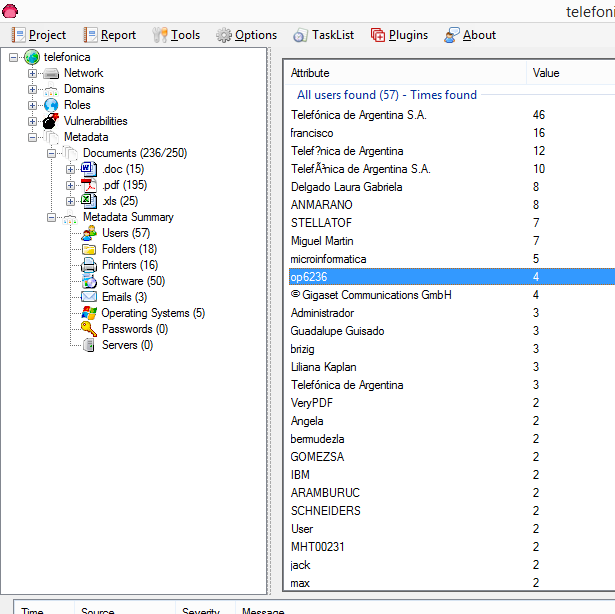Image resolution: width=615 pixels, height=614 pixels.
Task: Open the Tools menu
Action: (x=176, y=35)
